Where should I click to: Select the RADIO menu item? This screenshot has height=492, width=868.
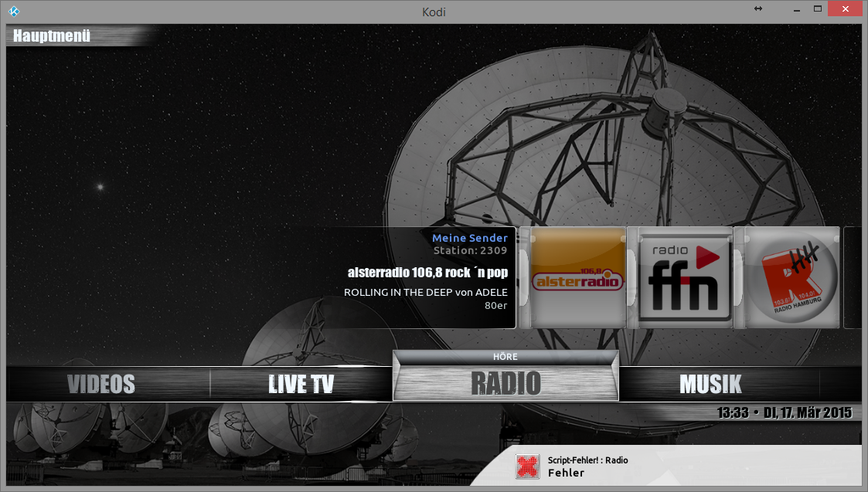(x=505, y=383)
